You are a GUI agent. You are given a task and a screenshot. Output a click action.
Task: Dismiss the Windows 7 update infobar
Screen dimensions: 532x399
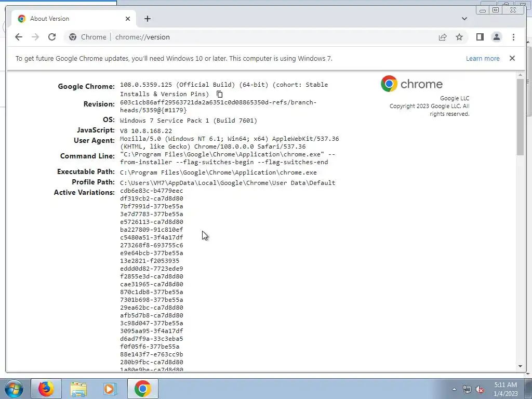tap(512, 58)
